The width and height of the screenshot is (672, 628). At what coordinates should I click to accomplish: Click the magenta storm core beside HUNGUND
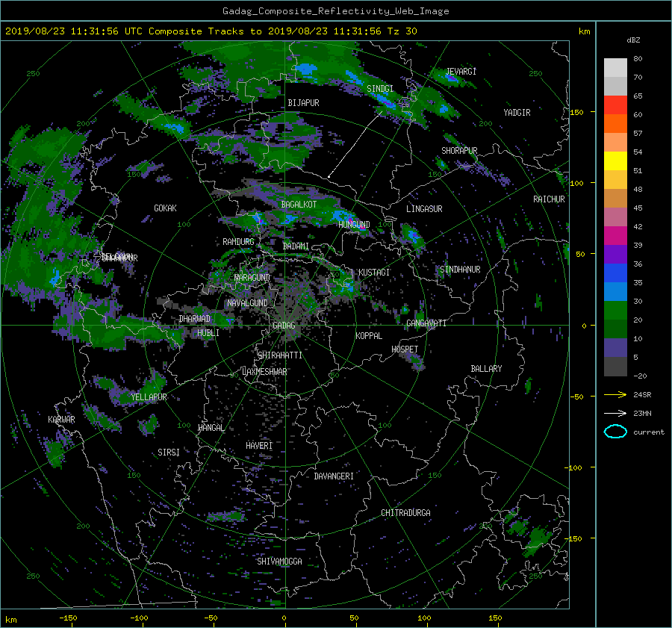[x=363, y=227]
